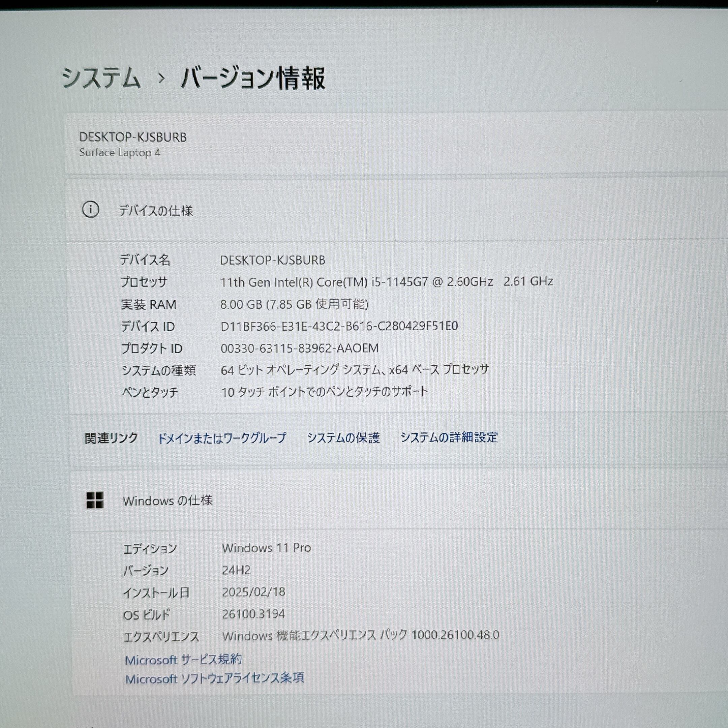Viewport: 728px width, 728px height.
Task: Click the プロダクト ID value text
Action: coord(300,348)
